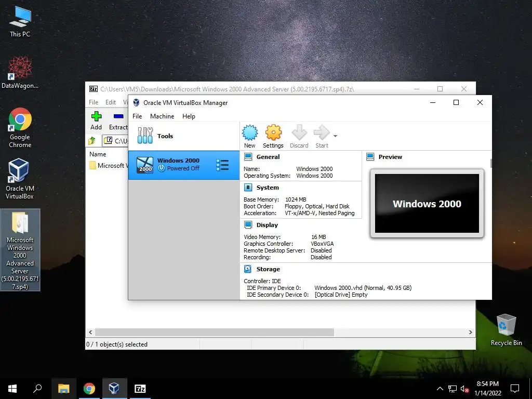The image size is (532, 399).
Task: Click the Preview panel icon
Action: coord(370,157)
